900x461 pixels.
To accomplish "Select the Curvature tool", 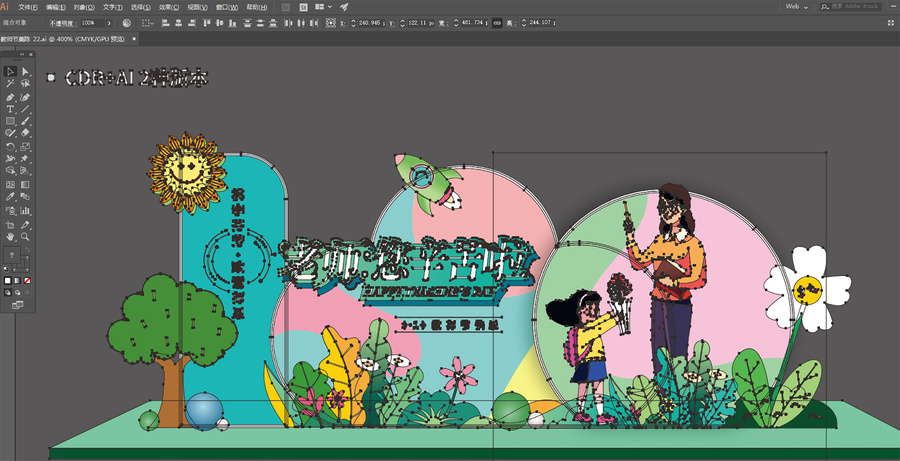I will 25,97.
